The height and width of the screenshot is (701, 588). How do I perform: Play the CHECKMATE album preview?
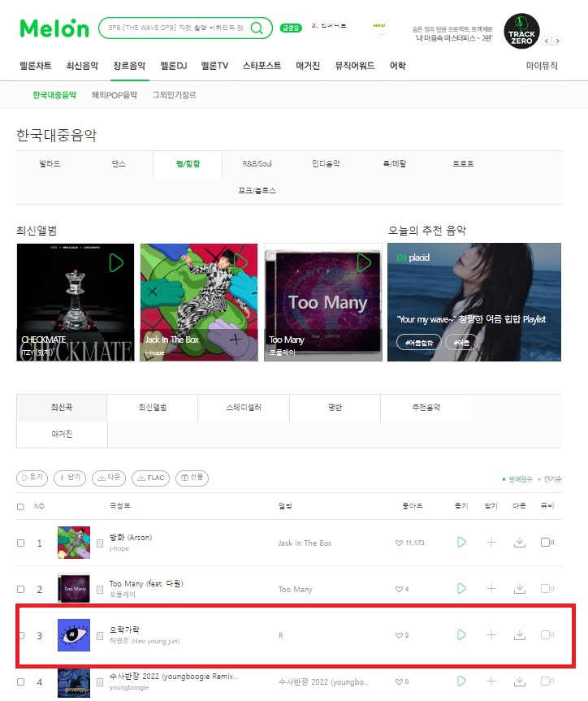[x=116, y=263]
